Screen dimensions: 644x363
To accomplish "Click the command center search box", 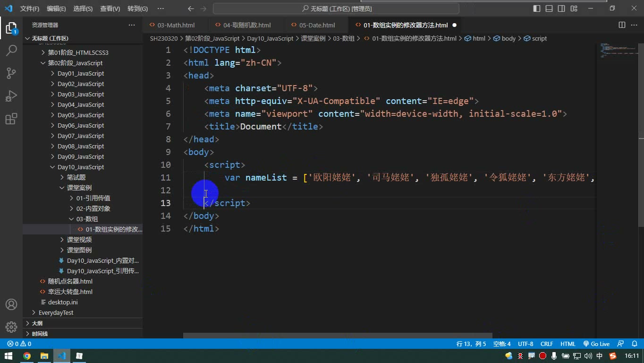I will click(336, 9).
